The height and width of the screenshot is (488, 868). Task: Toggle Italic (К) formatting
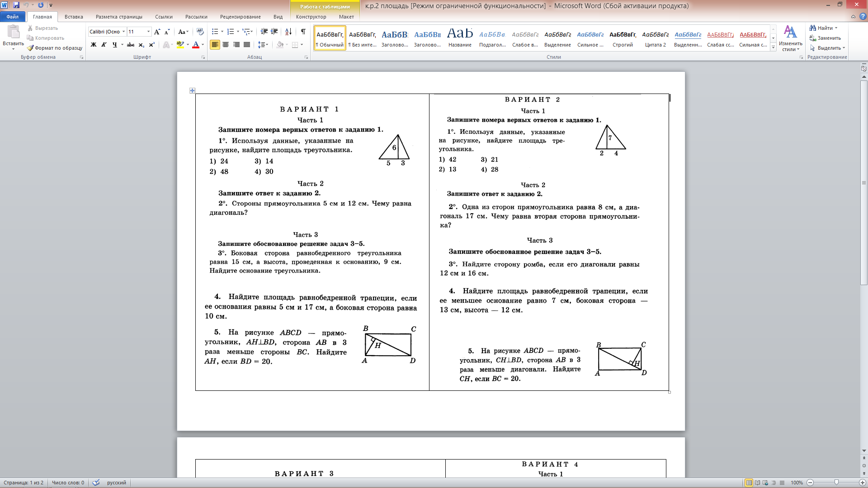click(104, 45)
